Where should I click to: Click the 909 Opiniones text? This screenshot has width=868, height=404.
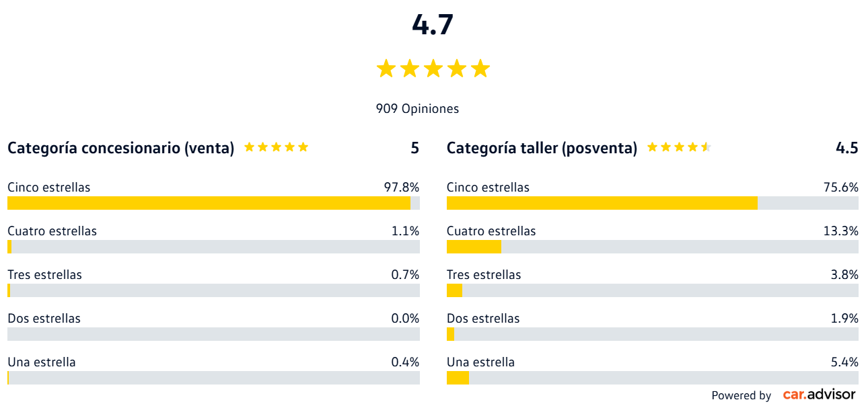(417, 108)
